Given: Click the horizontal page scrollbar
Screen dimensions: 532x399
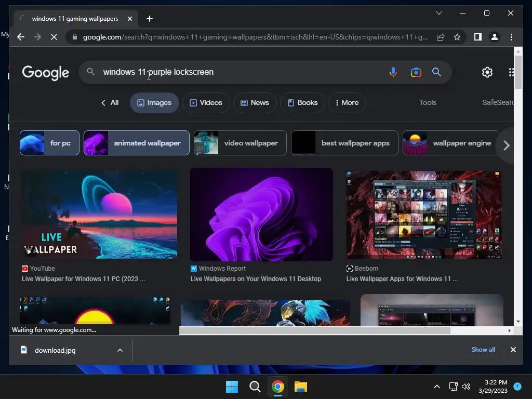Looking at the screenshot, I should pyautogui.click(x=314, y=330).
